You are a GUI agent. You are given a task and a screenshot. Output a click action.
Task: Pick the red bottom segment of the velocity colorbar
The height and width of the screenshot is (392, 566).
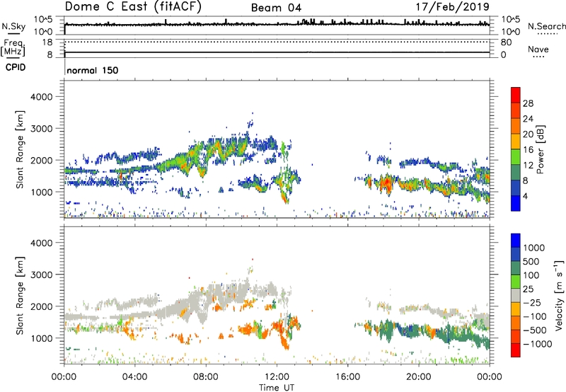(x=516, y=350)
